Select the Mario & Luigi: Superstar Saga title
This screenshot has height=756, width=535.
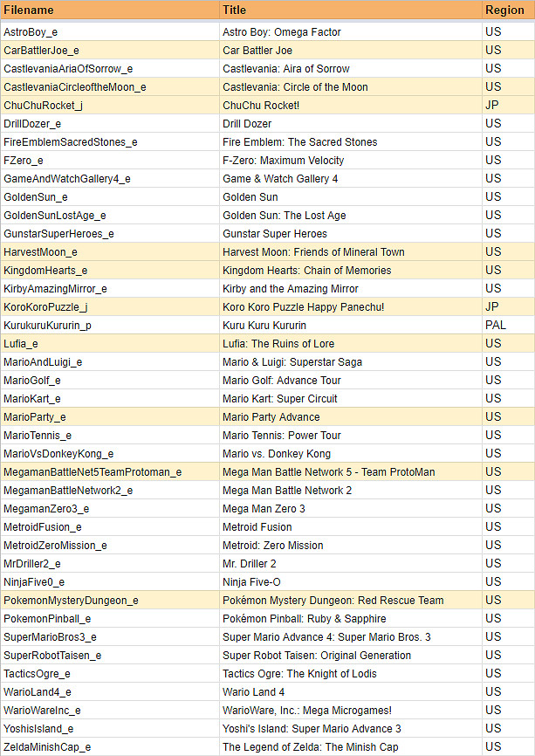(x=292, y=362)
